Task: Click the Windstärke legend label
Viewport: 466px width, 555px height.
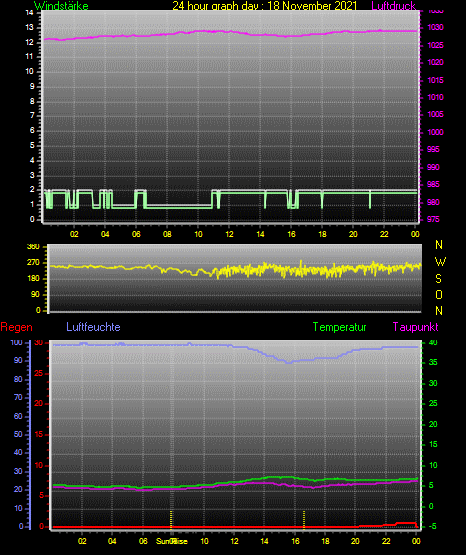Action: pyautogui.click(x=61, y=6)
